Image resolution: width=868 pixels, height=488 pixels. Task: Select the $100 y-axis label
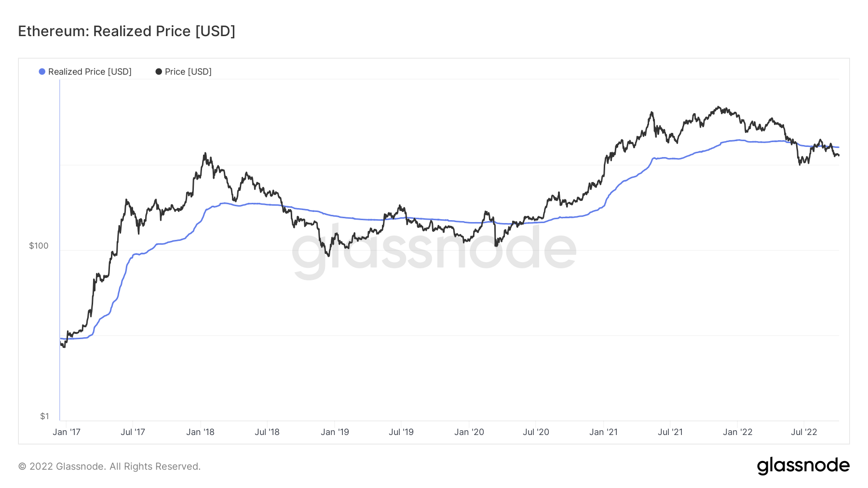coord(39,246)
